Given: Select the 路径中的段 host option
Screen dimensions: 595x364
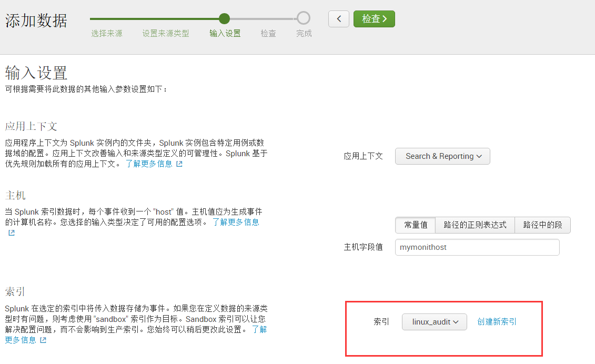Looking at the screenshot, I should pos(542,225).
